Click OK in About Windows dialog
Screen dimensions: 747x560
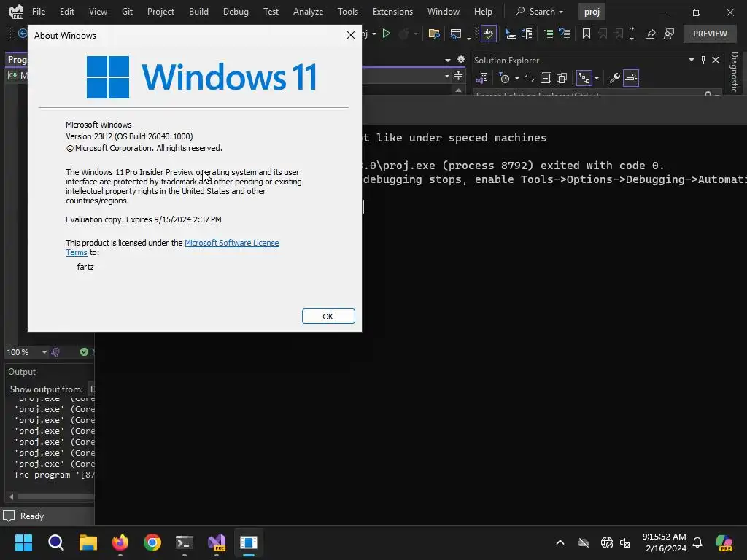[328, 316]
